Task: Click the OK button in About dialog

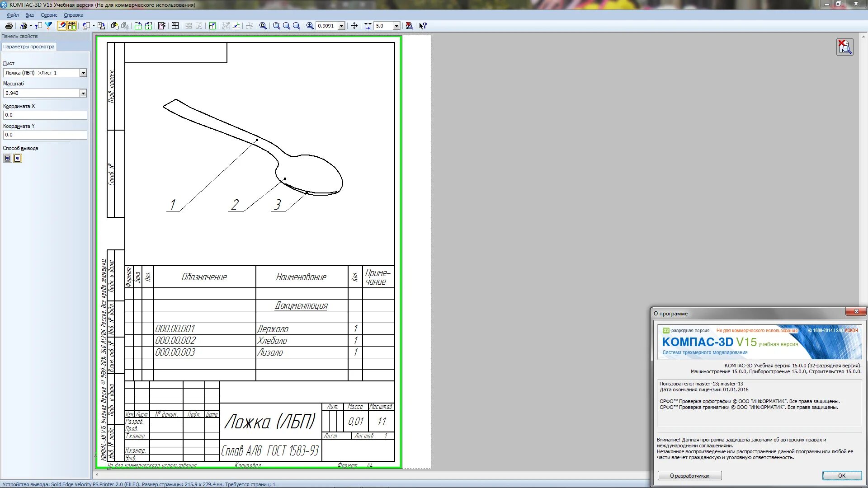Action: (841, 475)
